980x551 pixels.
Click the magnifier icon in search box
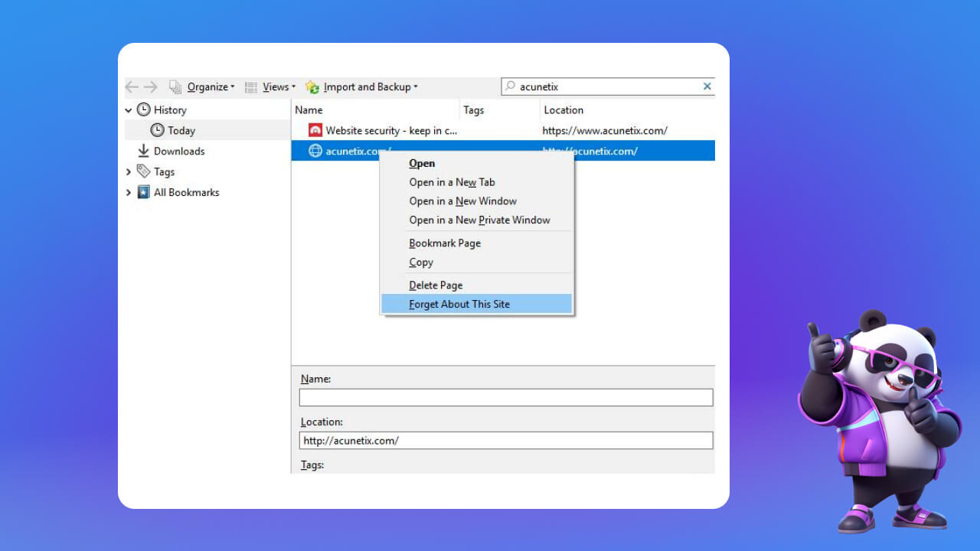pyautogui.click(x=511, y=86)
